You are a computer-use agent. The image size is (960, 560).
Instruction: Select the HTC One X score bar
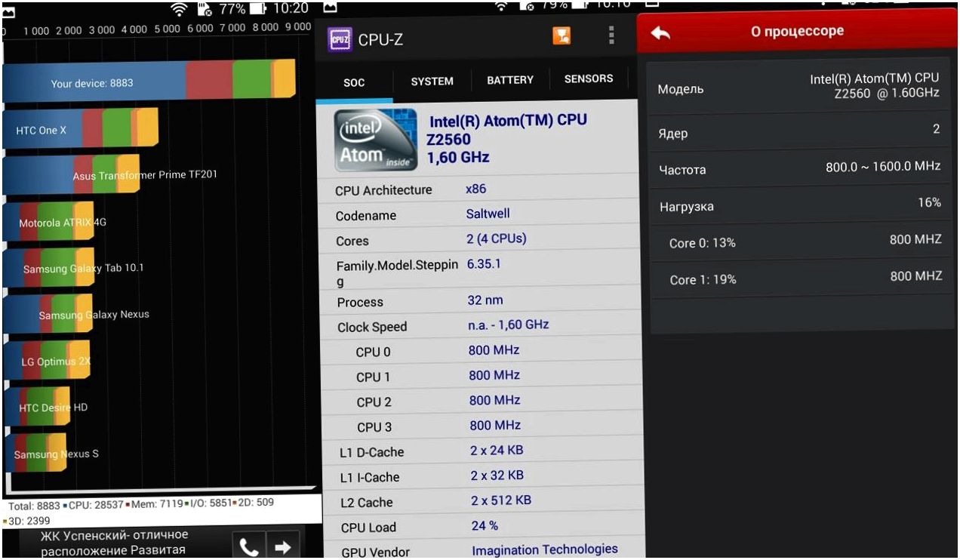point(80,128)
